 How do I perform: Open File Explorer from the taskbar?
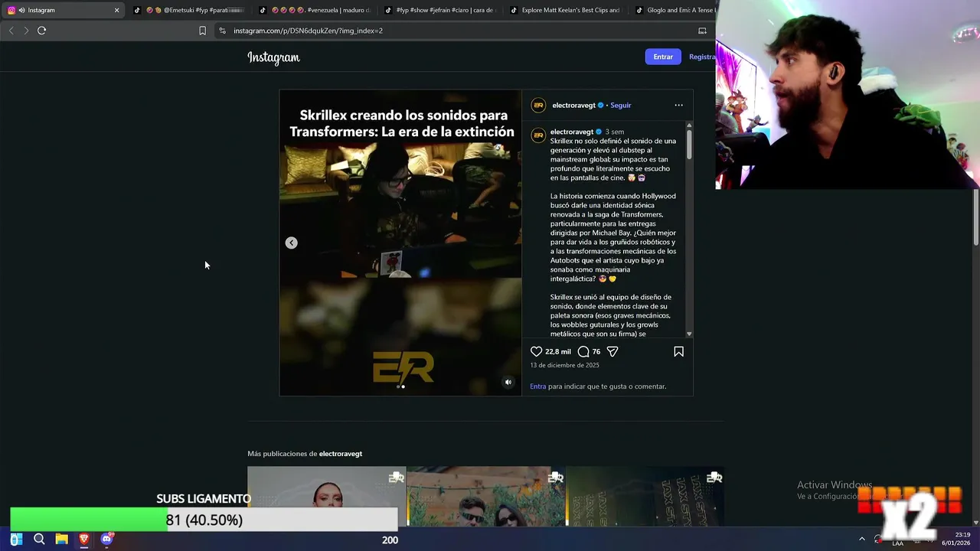(61, 540)
